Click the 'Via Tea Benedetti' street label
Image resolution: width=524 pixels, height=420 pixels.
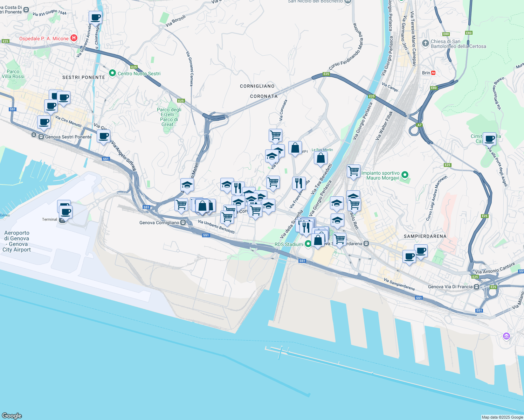321,179
